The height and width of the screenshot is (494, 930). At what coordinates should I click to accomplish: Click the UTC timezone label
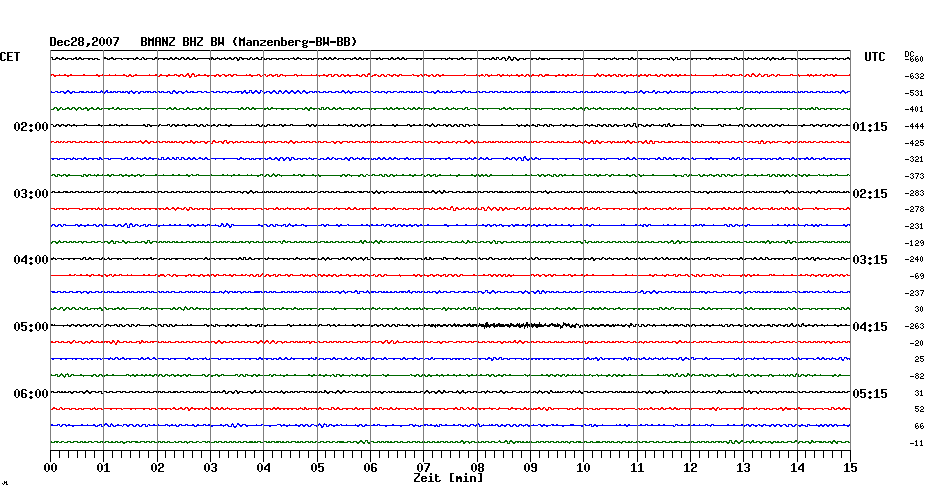[874, 57]
